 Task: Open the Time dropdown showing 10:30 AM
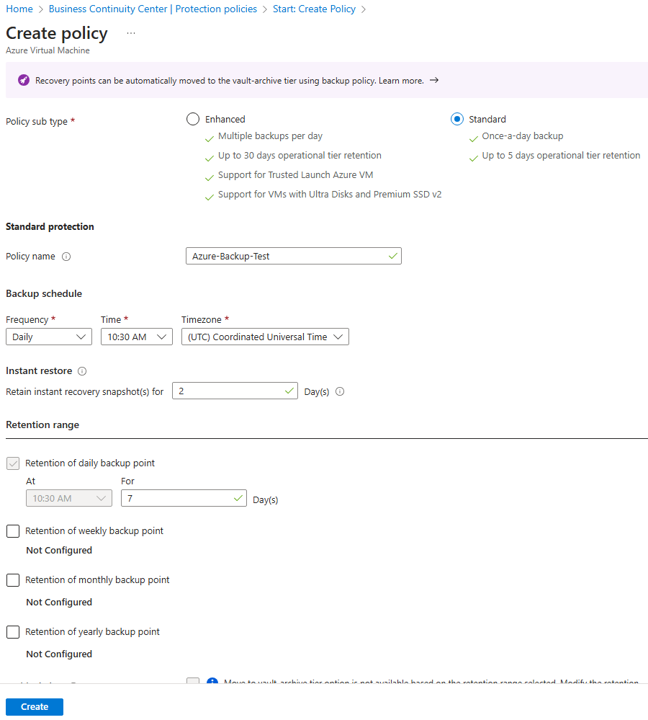136,337
